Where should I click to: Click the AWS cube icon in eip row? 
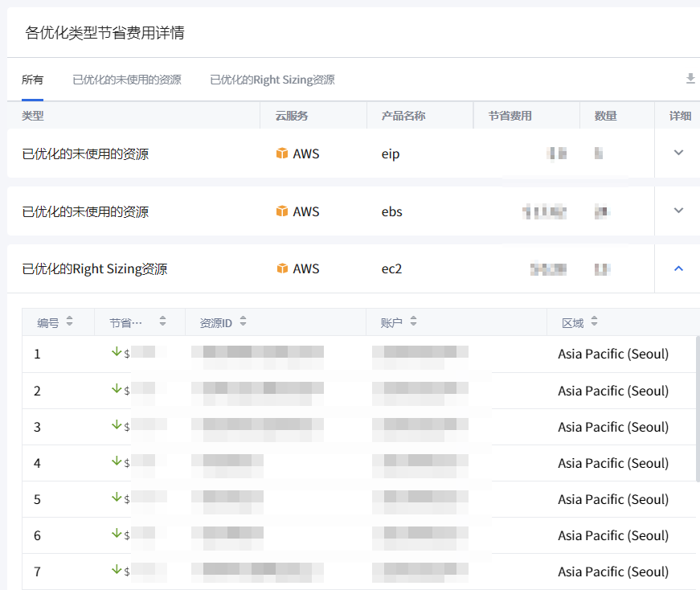(282, 154)
